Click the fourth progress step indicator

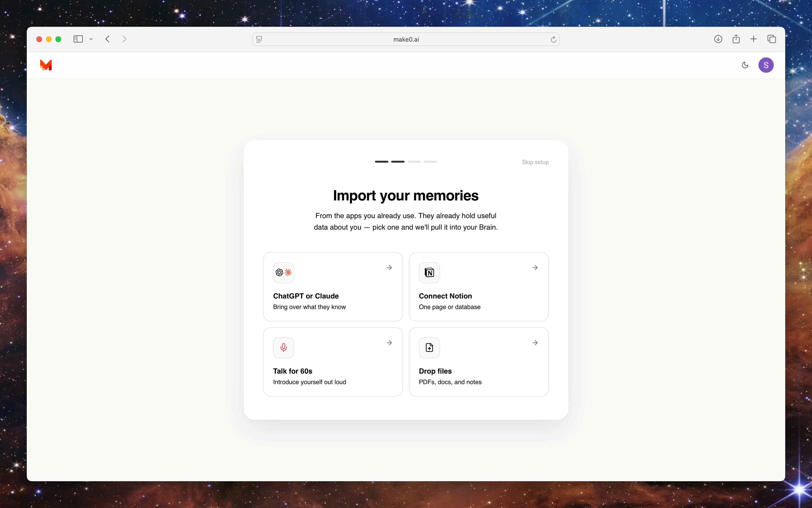(x=430, y=162)
